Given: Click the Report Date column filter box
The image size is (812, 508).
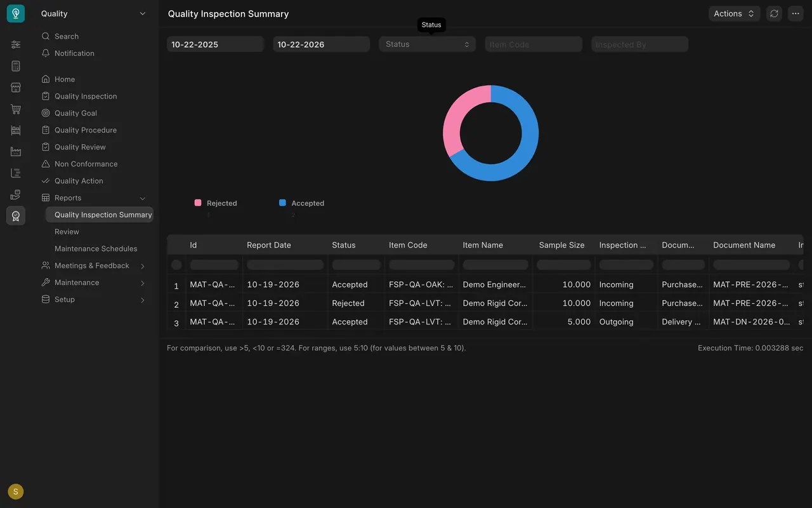Looking at the screenshot, I should pyautogui.click(x=285, y=265).
